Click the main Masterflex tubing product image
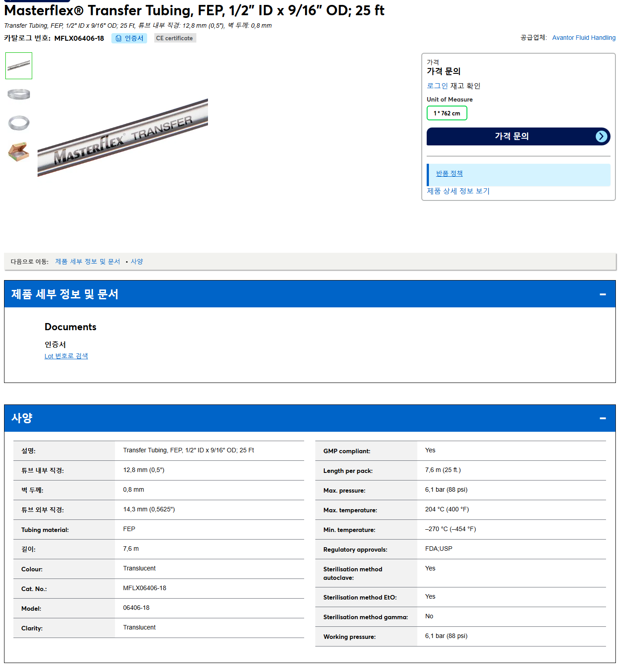The height and width of the screenshot is (672, 619). (x=123, y=138)
